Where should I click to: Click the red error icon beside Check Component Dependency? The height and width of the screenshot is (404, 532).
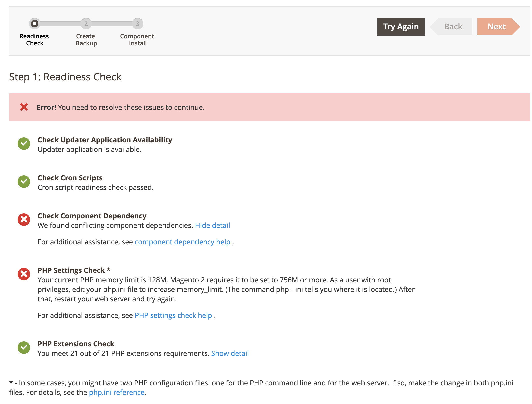(24, 220)
